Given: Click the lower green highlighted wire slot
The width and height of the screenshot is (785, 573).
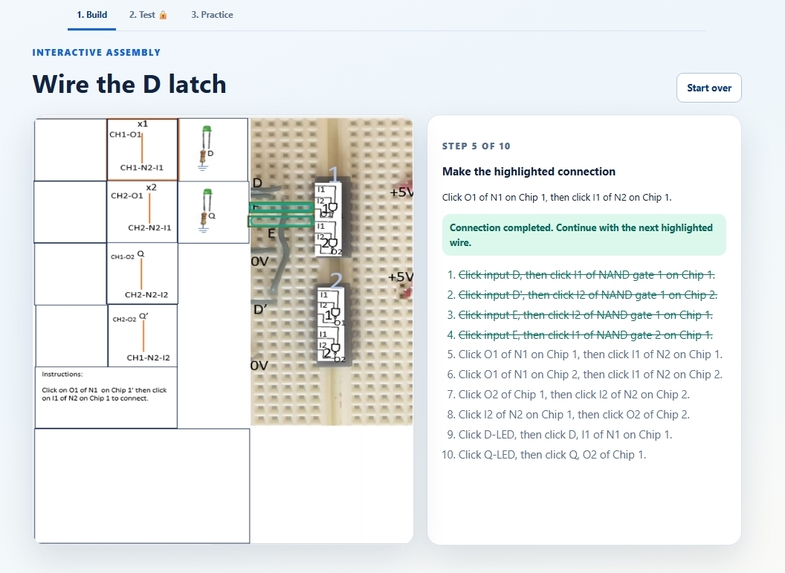Looking at the screenshot, I should [280, 221].
